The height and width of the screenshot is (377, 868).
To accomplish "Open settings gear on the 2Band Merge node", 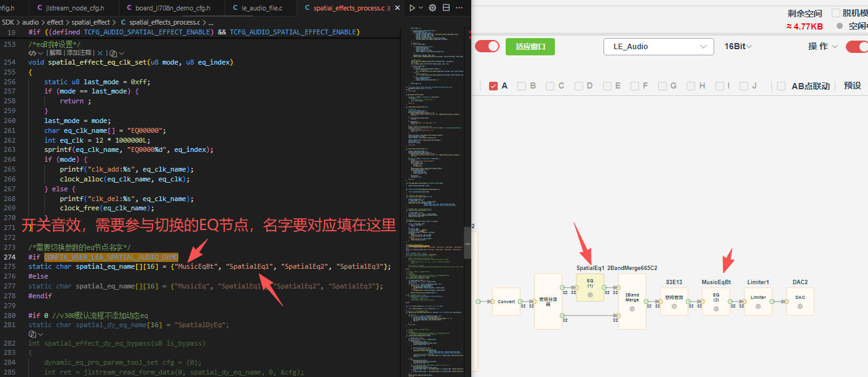I will coord(632,309).
